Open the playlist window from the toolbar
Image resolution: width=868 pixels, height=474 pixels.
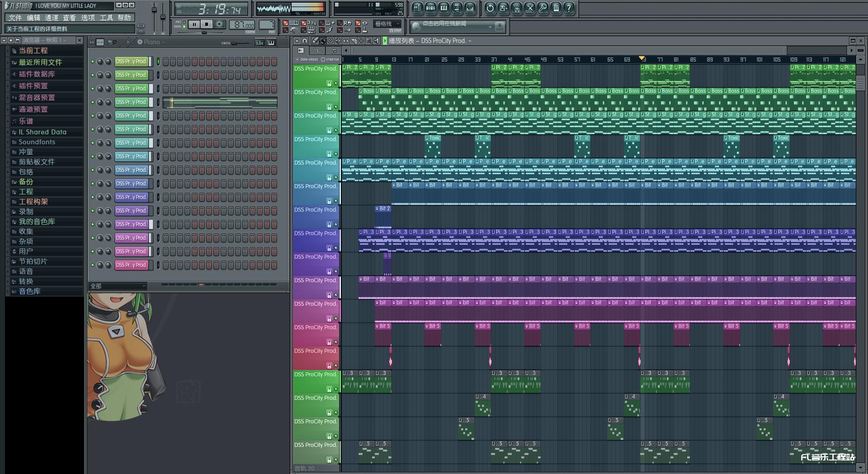417,8
